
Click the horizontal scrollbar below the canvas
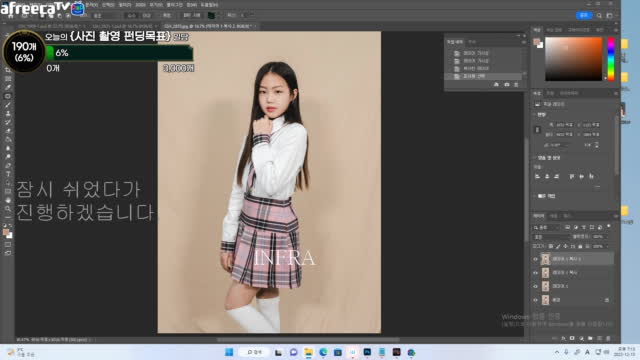coord(308,340)
